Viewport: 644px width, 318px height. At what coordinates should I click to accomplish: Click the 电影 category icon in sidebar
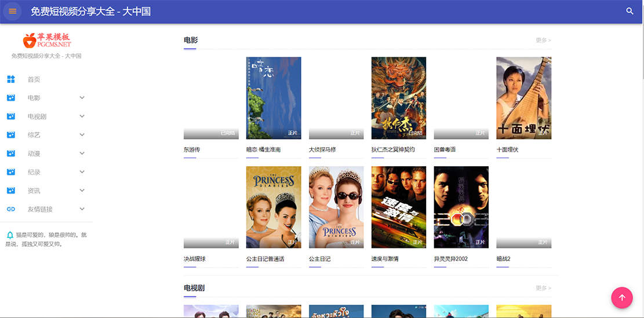point(11,98)
